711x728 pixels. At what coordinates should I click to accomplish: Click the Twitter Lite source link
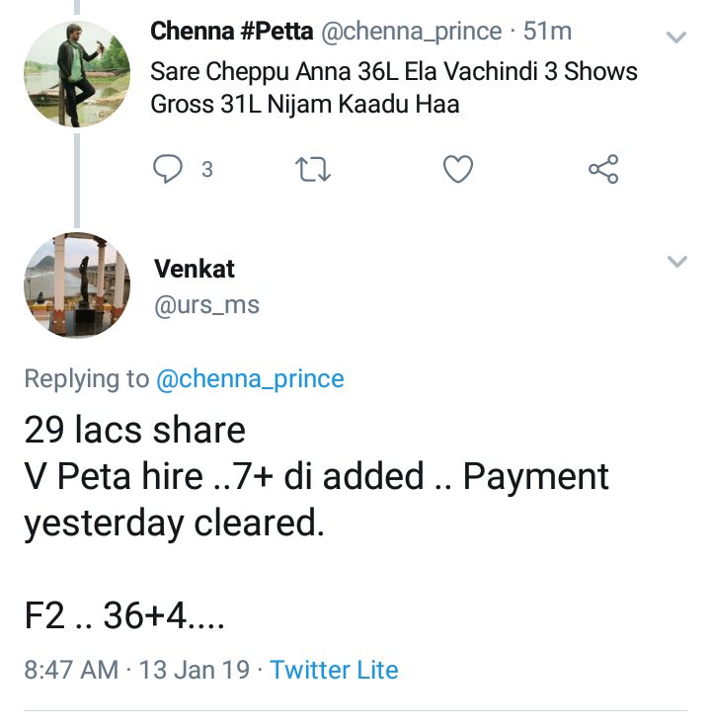click(334, 670)
